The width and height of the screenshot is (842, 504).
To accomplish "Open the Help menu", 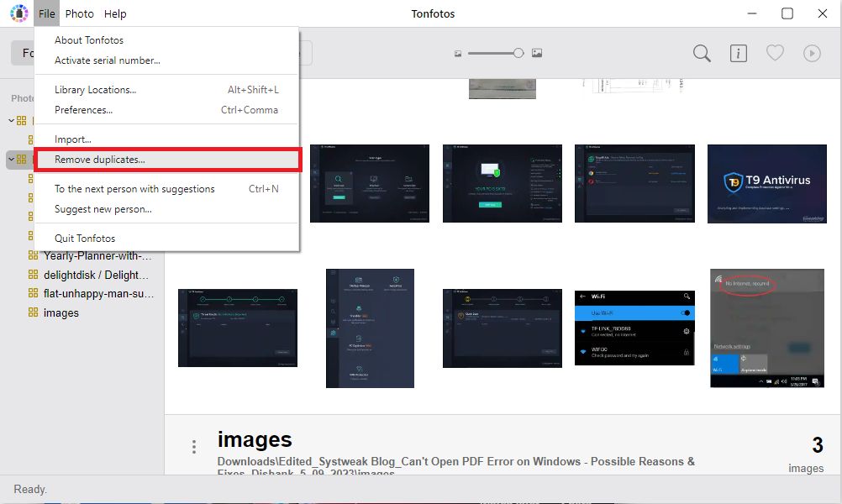I will [115, 13].
